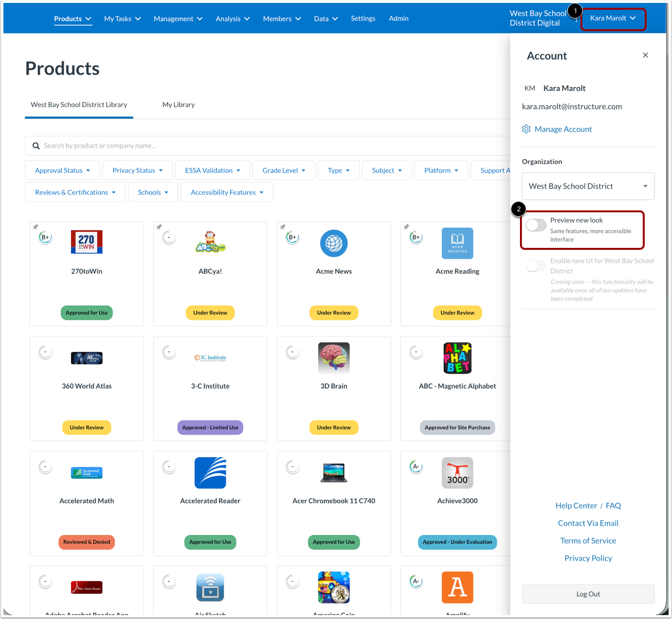Open the Organization select dropdown
The height and width of the screenshot is (619, 672).
coord(588,186)
